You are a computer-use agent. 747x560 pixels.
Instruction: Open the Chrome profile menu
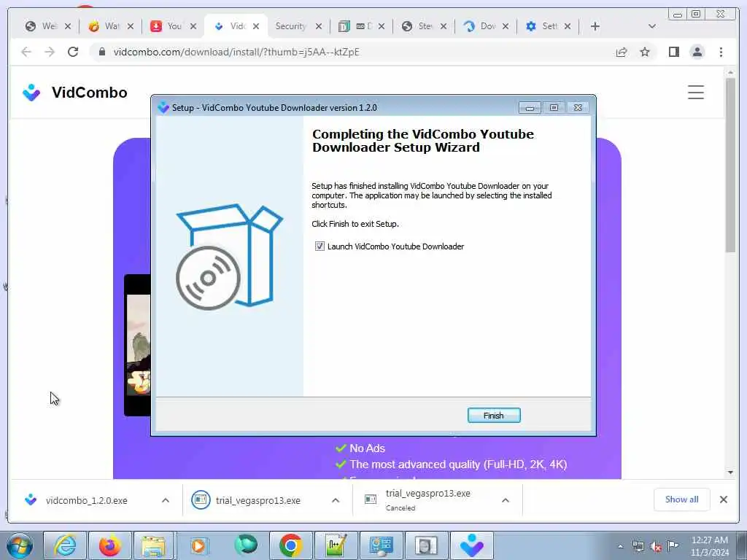697,52
